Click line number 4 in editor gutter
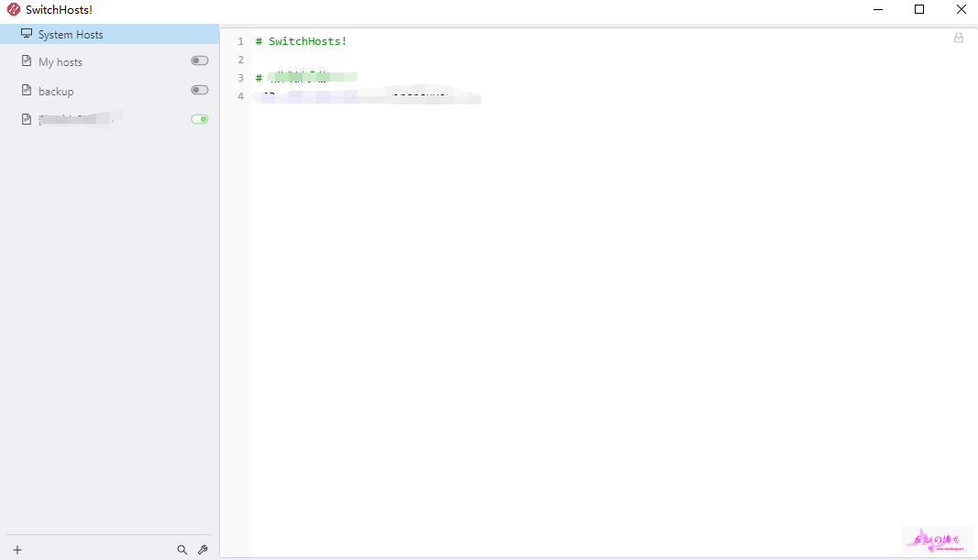Viewport: 978px width, 560px height. point(241,96)
